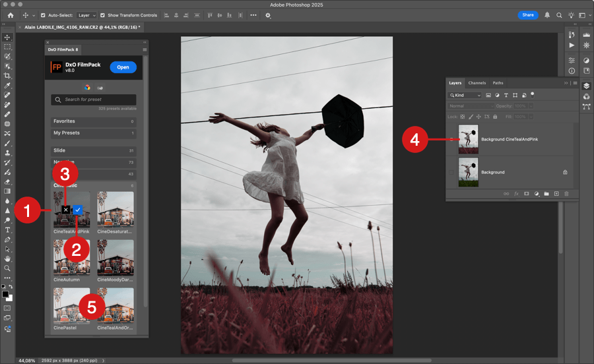The image size is (594, 364).
Task: Toggle the Auto-Select checkbox
Action: click(x=44, y=15)
